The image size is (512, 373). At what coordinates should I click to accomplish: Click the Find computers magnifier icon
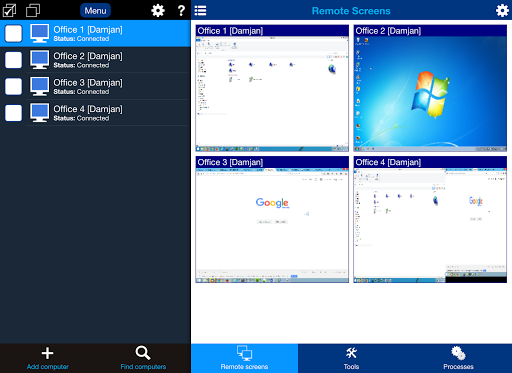click(143, 353)
